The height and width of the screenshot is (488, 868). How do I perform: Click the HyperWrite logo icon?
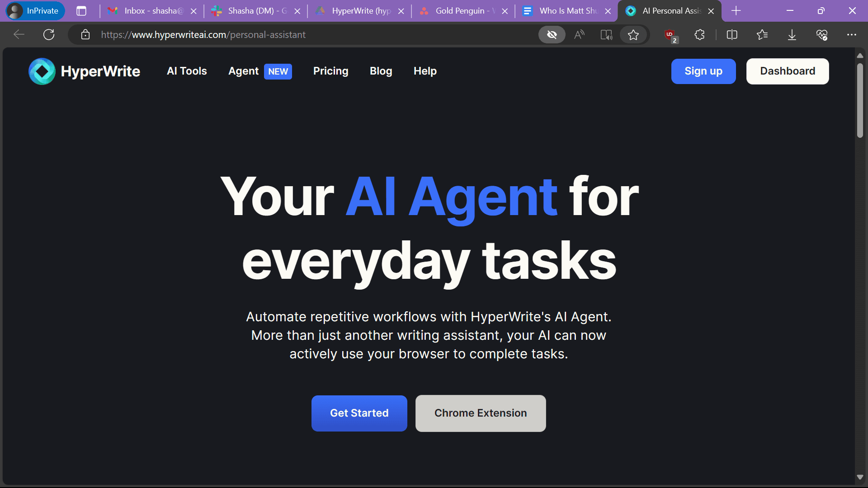[42, 71]
